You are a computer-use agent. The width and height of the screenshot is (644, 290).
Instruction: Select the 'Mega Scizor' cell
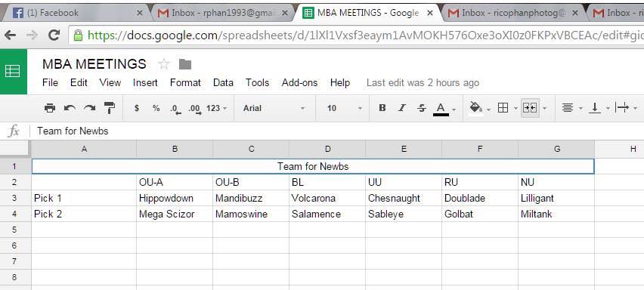click(x=175, y=214)
